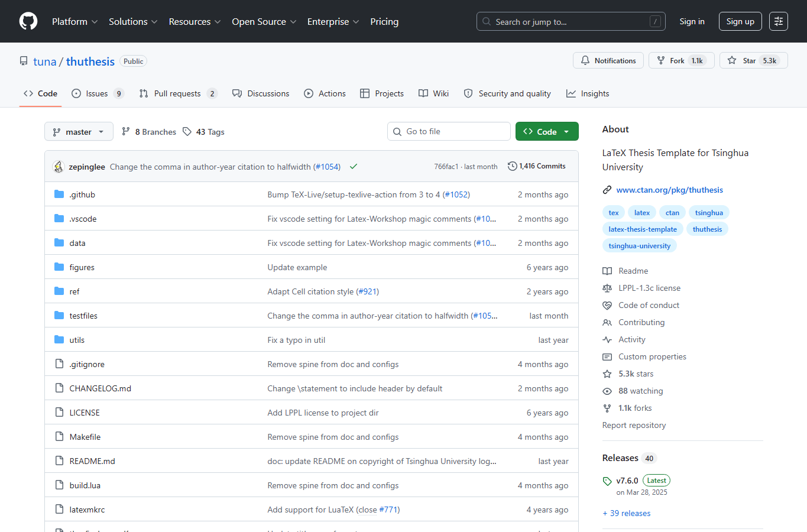Click the green check status icon on latest commit
The height and width of the screenshot is (532, 807).
354,167
